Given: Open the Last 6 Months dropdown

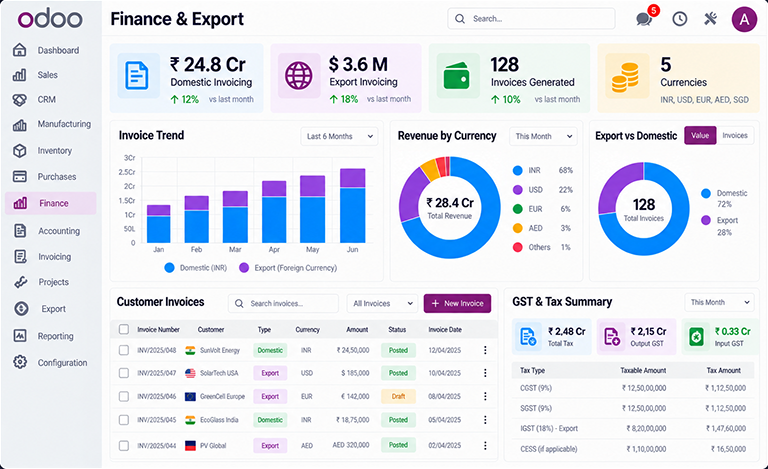Looking at the screenshot, I should point(339,136).
